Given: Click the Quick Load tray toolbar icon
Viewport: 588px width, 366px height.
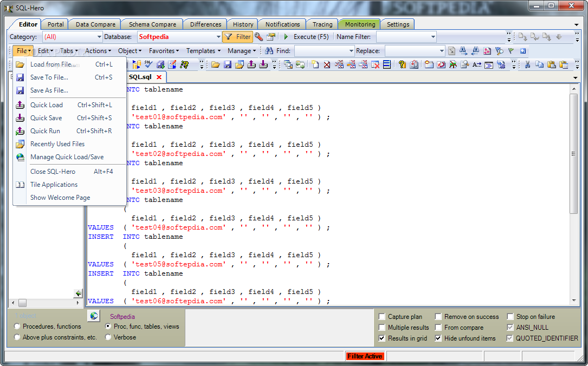Looking at the screenshot, I should [x=251, y=64].
